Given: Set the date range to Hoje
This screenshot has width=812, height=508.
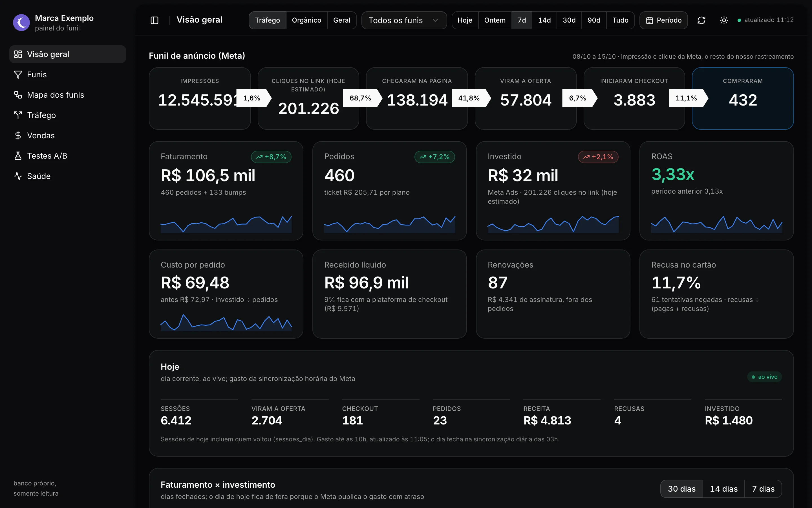Looking at the screenshot, I should [x=465, y=21].
